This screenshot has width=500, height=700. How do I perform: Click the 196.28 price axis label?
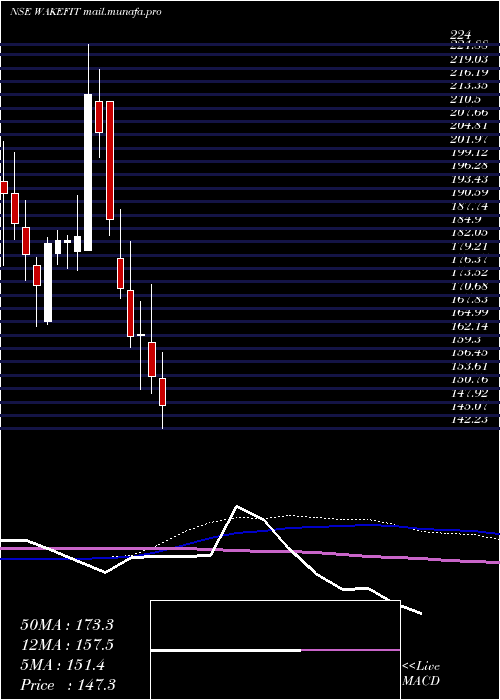[x=469, y=166]
